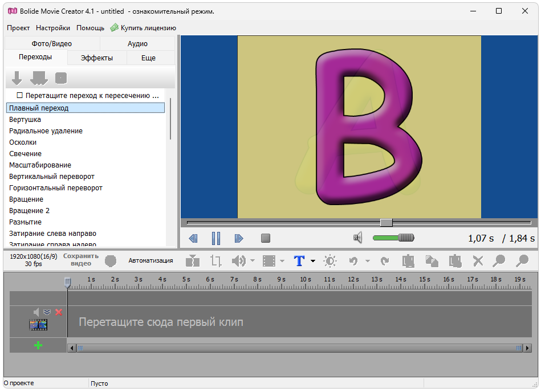Stop the preview playback
Image resolution: width=541 pixels, height=392 pixels.
pos(266,238)
